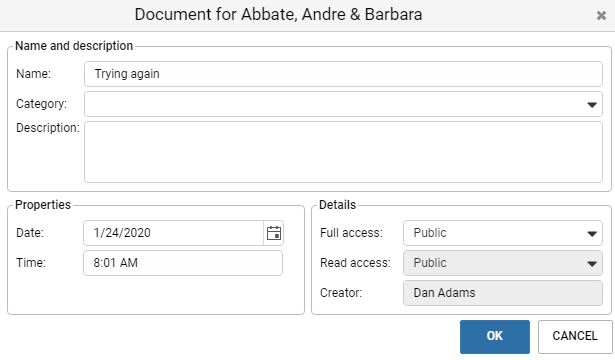
Task: Open the Full access dropdown arrow
Action: click(592, 234)
